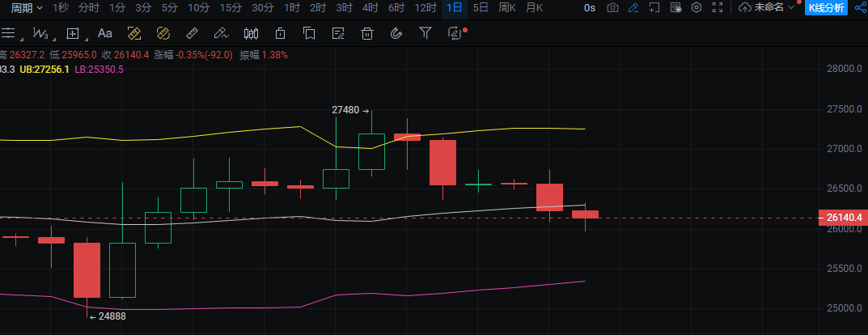Toggle the lock drawings icon

pos(280,34)
